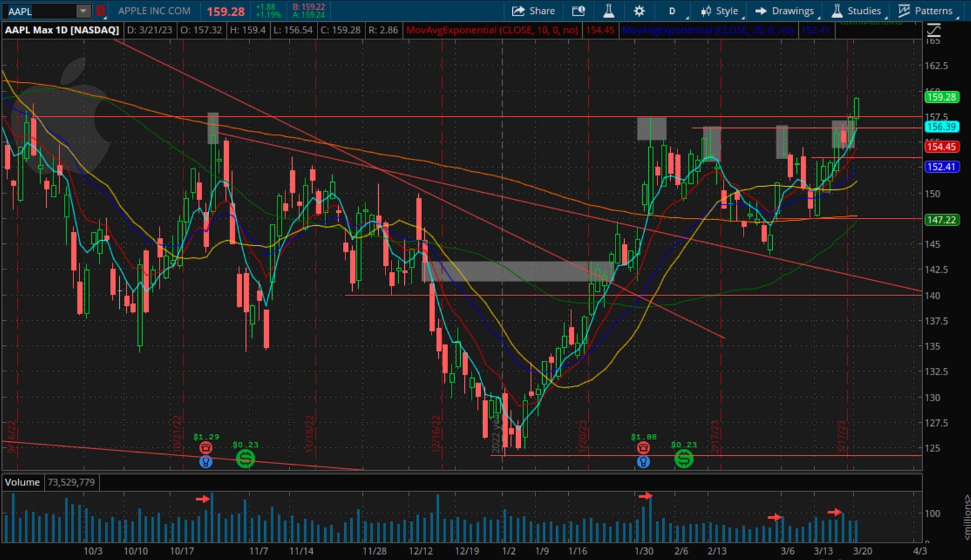Click the 11/28 date axis label
This screenshot has height=560, width=971.
coord(375,551)
